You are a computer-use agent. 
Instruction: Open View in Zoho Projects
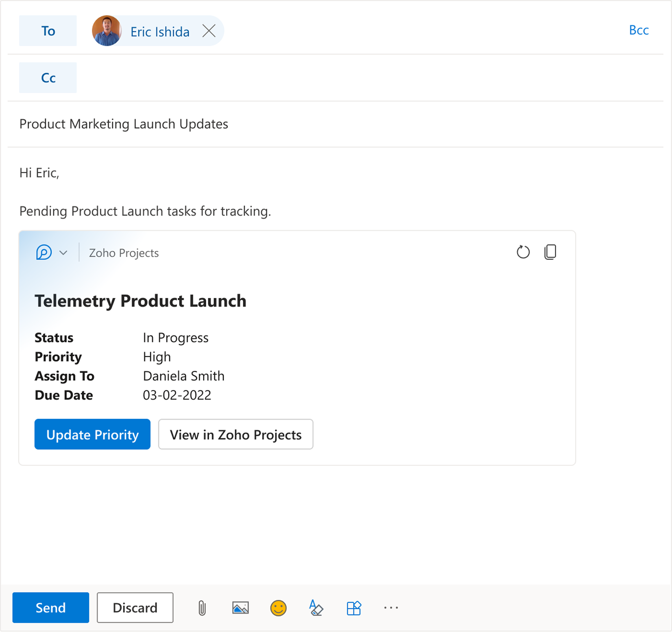click(x=236, y=434)
